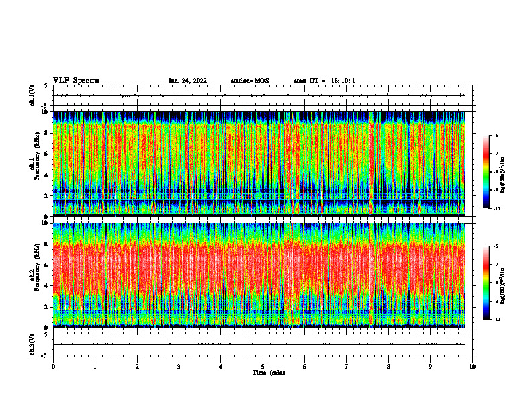Click the "10" kHz tick of ch.2 spectrogram
Screen dimensions: 532x411
[x=45, y=223]
